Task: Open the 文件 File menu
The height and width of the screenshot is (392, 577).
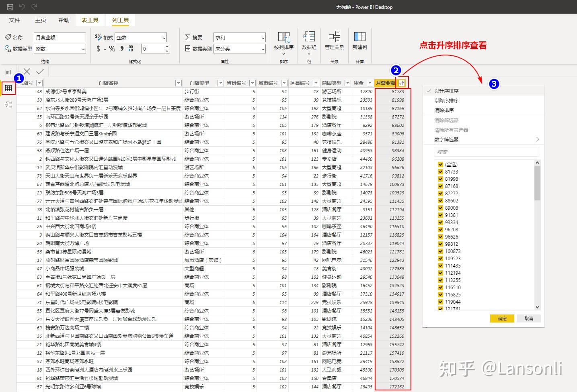Action: [x=14, y=20]
